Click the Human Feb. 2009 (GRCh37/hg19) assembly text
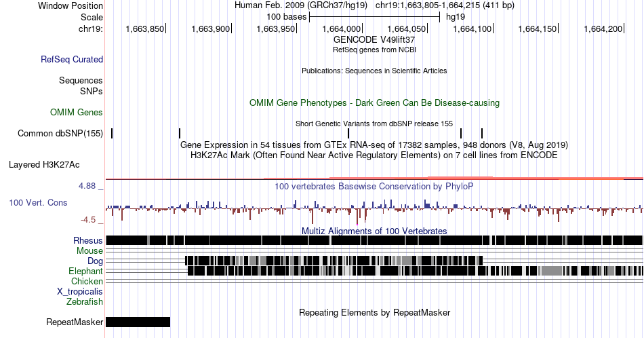The width and height of the screenshot is (644, 338). 300,5
